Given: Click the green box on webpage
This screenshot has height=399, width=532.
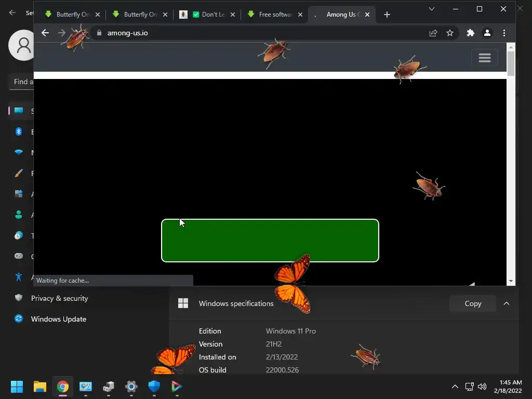Looking at the screenshot, I should click(270, 240).
